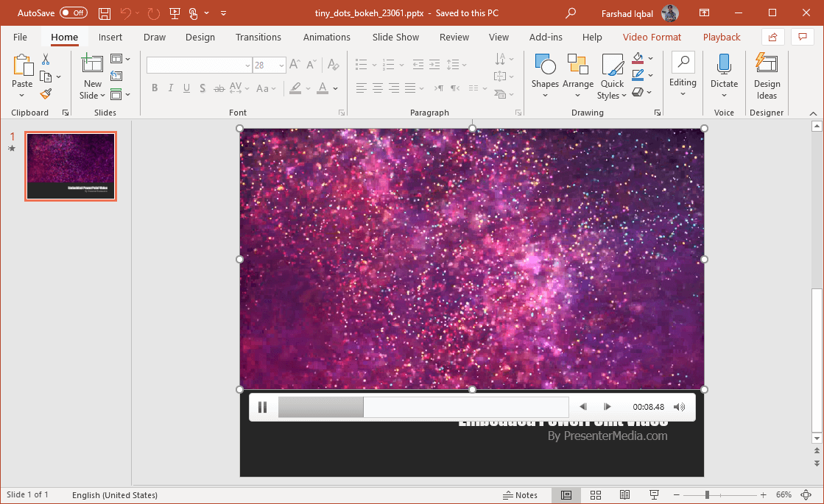Screen dimensions: 824x504
Task: Switch to Slide Sorter view
Action: point(596,495)
